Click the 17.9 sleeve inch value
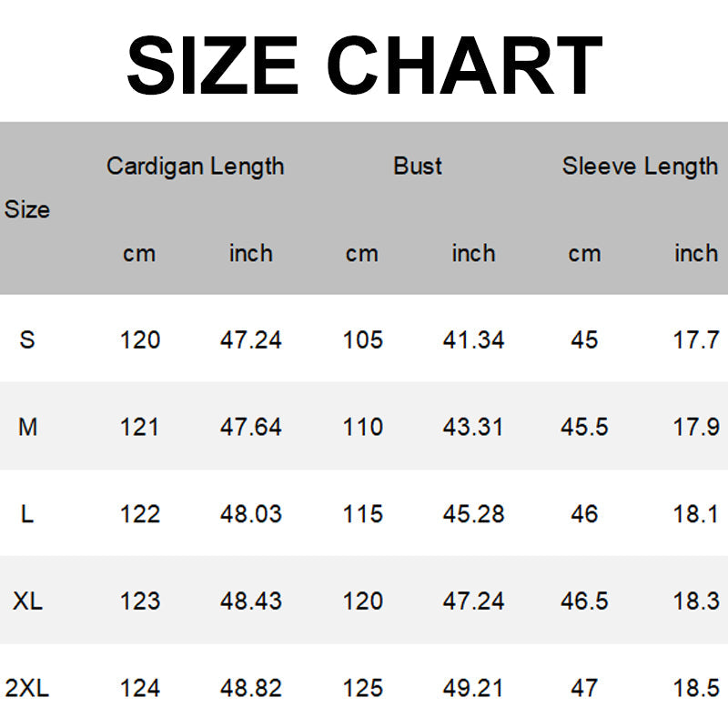728x728 pixels. [696, 427]
